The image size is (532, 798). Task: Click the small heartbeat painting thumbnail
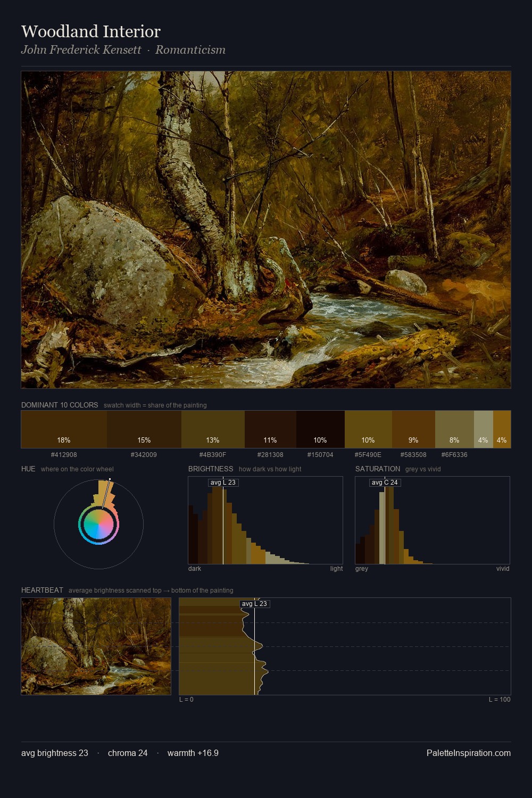[96, 646]
